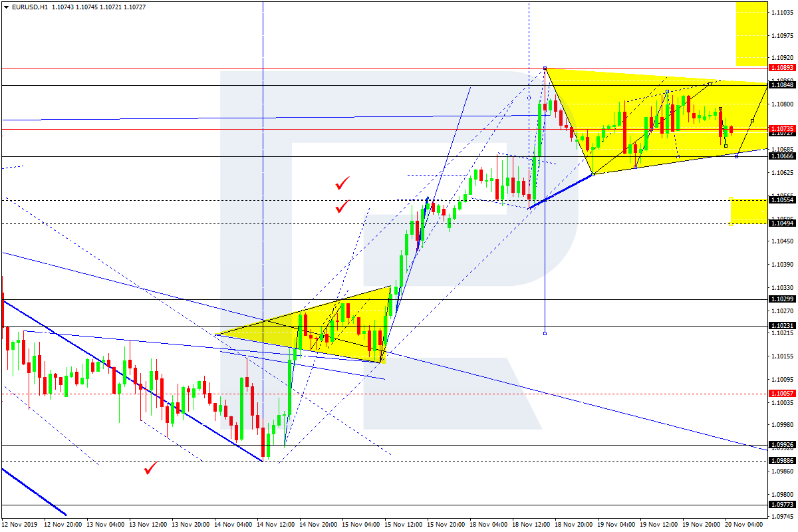The image size is (798, 532).
Task: Click the 1.11035 price axis value
Action: pos(783,13)
